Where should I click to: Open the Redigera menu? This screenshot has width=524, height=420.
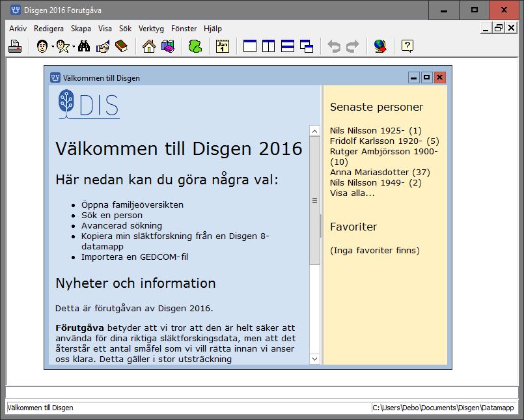(49, 29)
